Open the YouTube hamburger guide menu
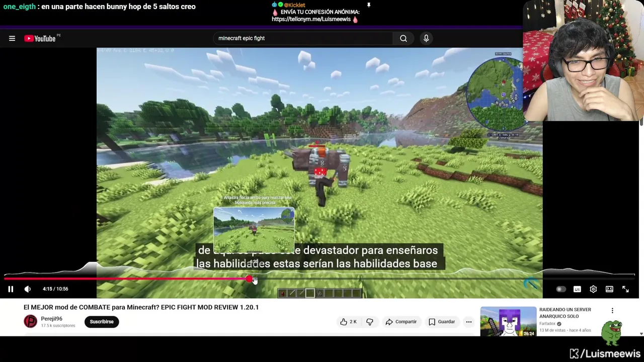 (x=12, y=38)
